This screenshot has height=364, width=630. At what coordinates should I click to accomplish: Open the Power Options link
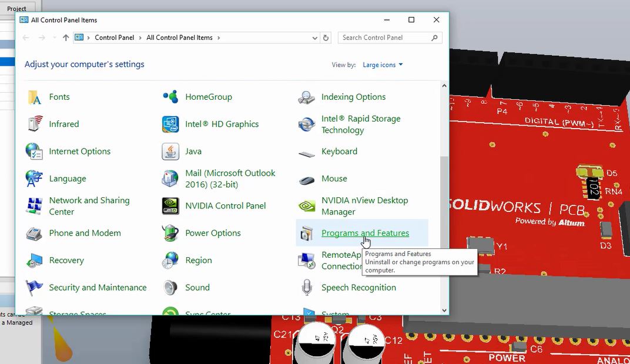coord(213,233)
